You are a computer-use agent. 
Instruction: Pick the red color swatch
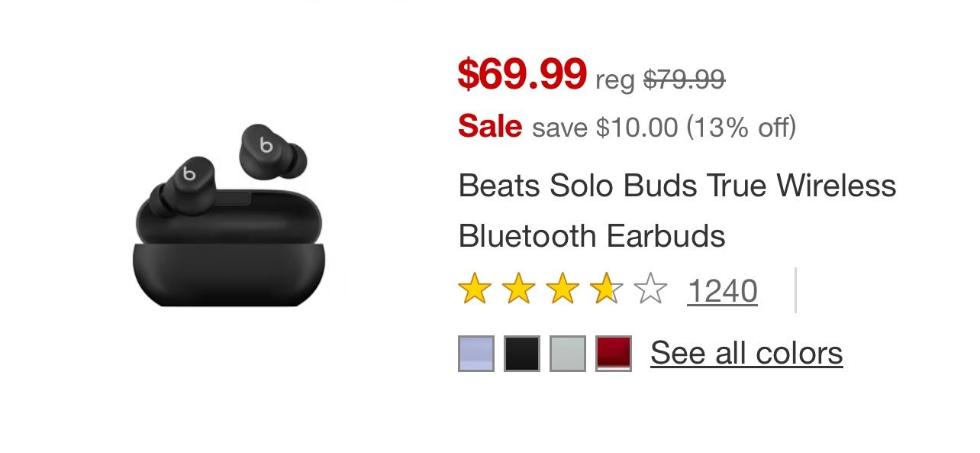(614, 354)
